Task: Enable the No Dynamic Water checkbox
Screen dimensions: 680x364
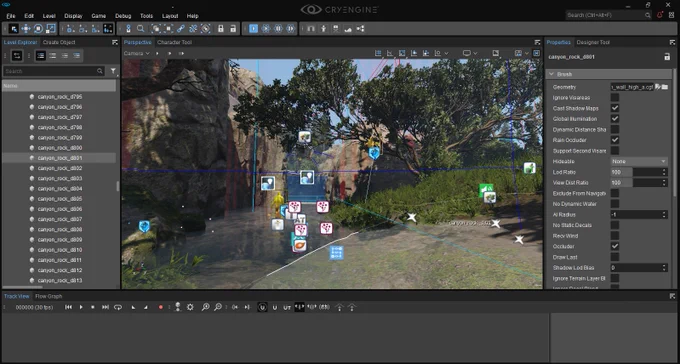Action: pos(615,204)
